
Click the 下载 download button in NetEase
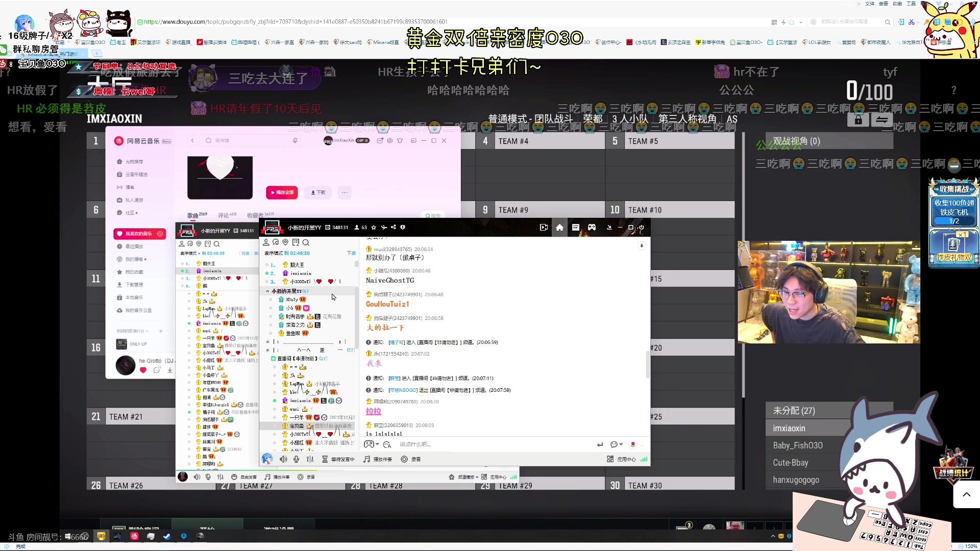(x=317, y=192)
